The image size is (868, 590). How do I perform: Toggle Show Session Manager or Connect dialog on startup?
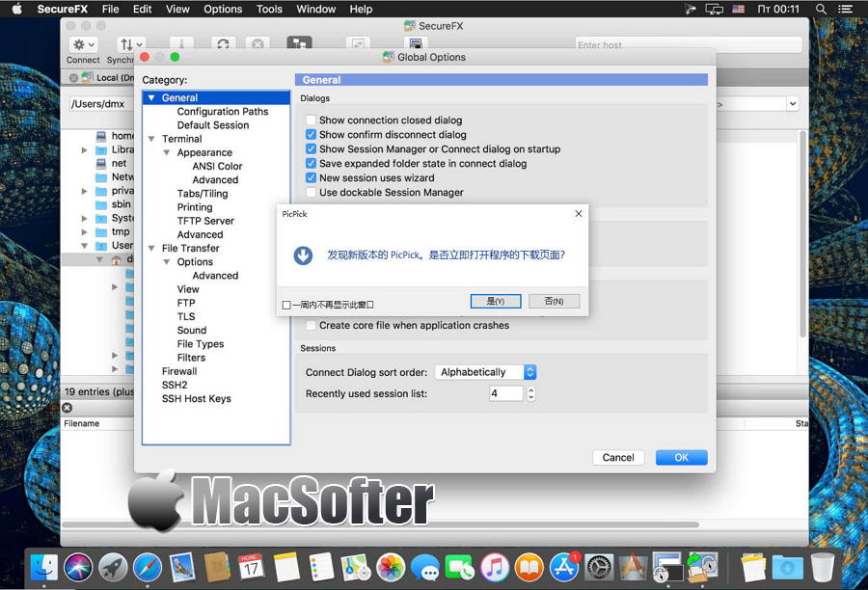click(312, 148)
